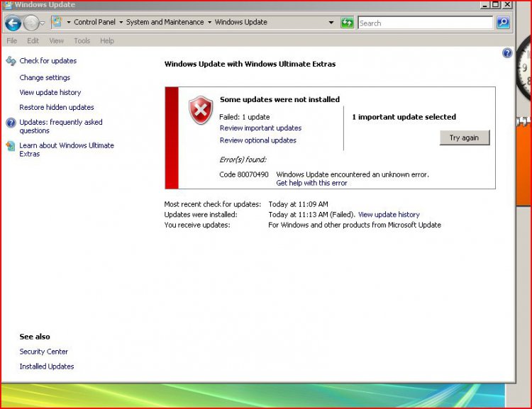The image size is (532, 409).
Task: Click the greyed-out Forward arrow button
Action: pos(31,23)
